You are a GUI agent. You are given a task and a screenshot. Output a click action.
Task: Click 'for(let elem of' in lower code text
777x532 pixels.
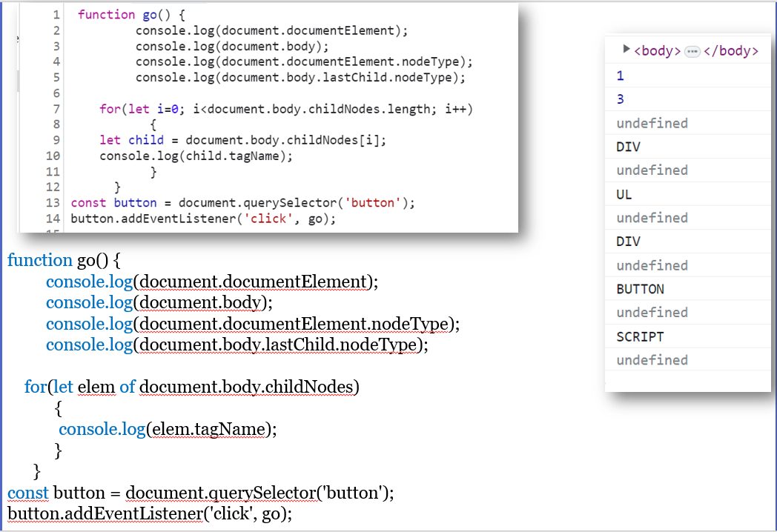coord(80,387)
